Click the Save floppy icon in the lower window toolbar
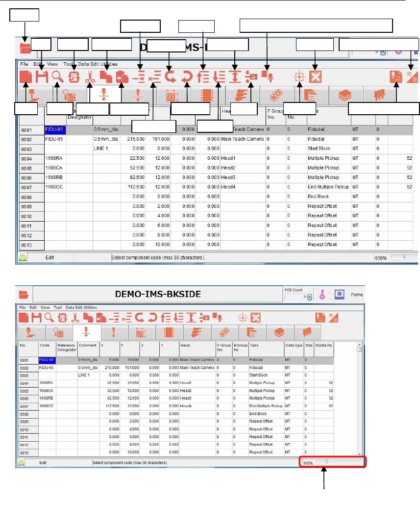The image size is (420, 526). (x=37, y=317)
